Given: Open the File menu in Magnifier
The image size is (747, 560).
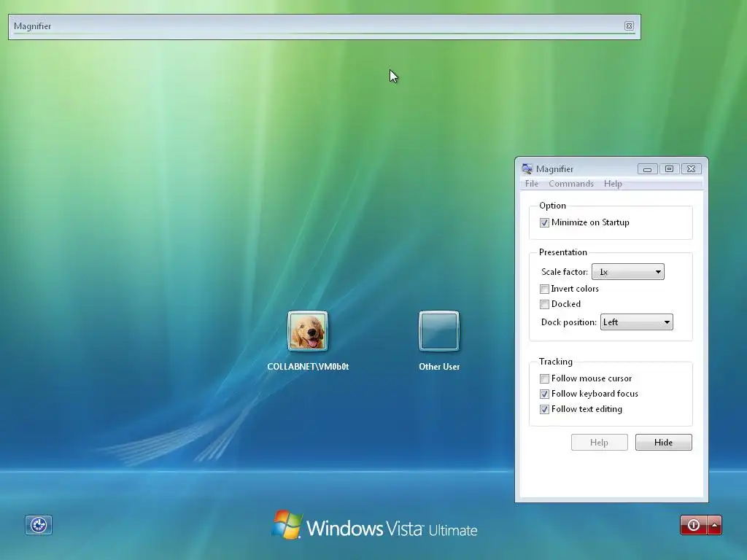Looking at the screenshot, I should coord(532,184).
